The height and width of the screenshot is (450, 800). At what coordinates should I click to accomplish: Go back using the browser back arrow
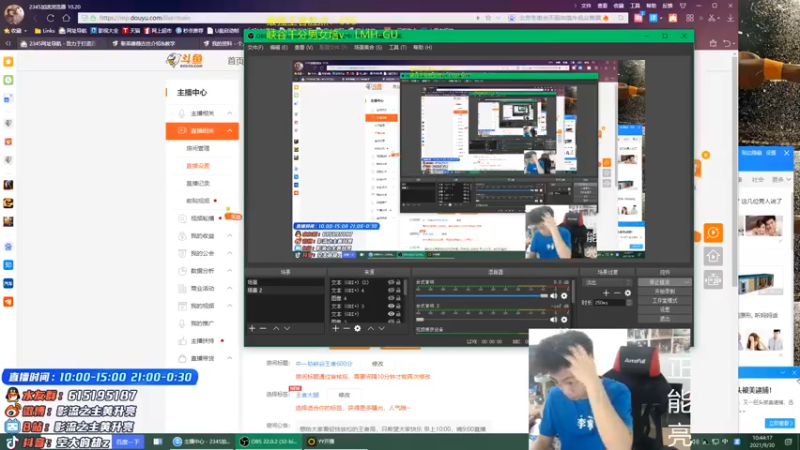point(35,18)
